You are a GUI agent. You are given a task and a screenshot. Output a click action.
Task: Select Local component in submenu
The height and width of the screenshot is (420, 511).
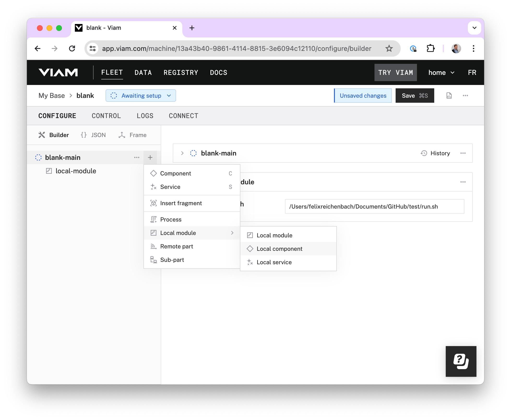[288, 249]
